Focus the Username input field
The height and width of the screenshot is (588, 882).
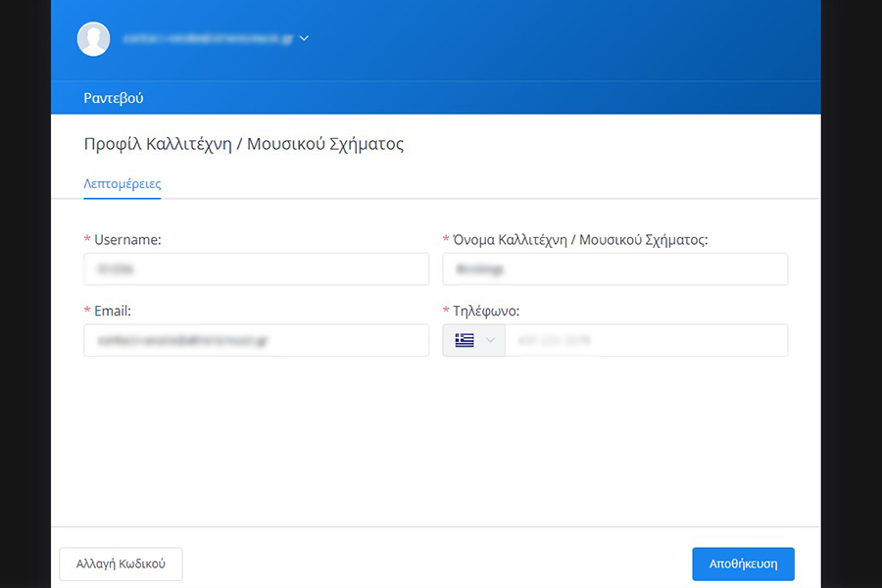[256, 269]
